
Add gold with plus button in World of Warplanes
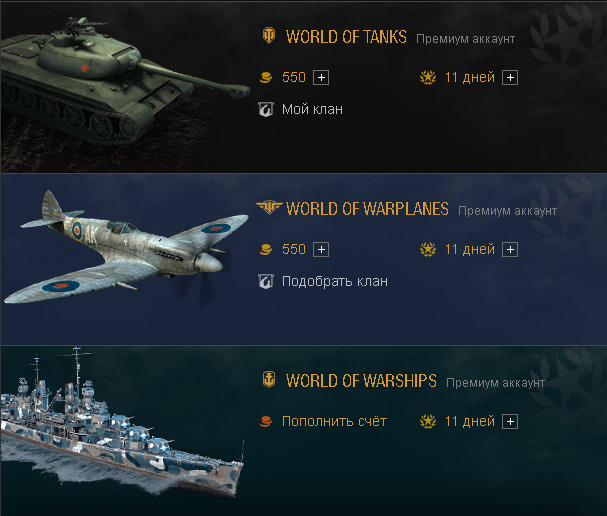tap(321, 250)
